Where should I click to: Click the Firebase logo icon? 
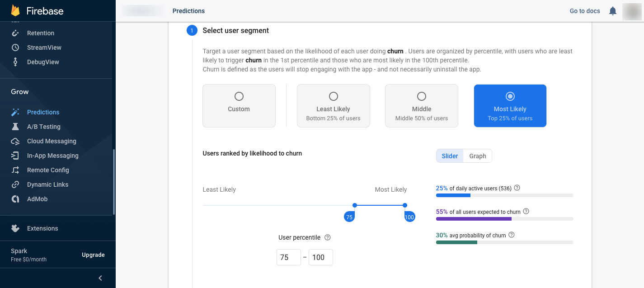click(16, 10)
